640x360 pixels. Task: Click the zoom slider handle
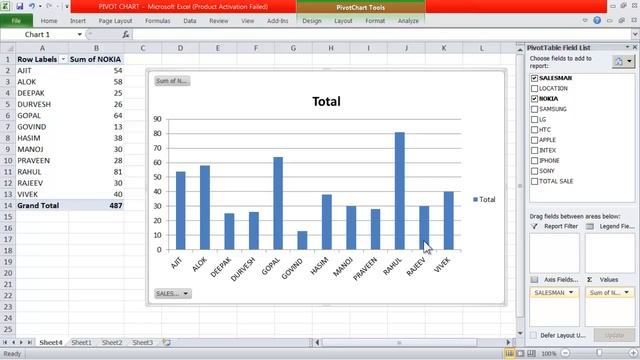(x=599, y=353)
